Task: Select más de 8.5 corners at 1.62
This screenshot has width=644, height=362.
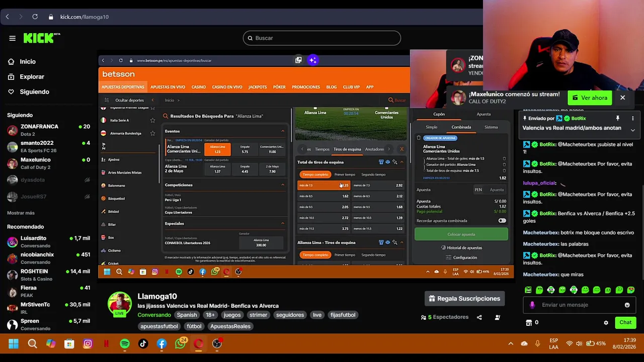Action: pos(324,196)
